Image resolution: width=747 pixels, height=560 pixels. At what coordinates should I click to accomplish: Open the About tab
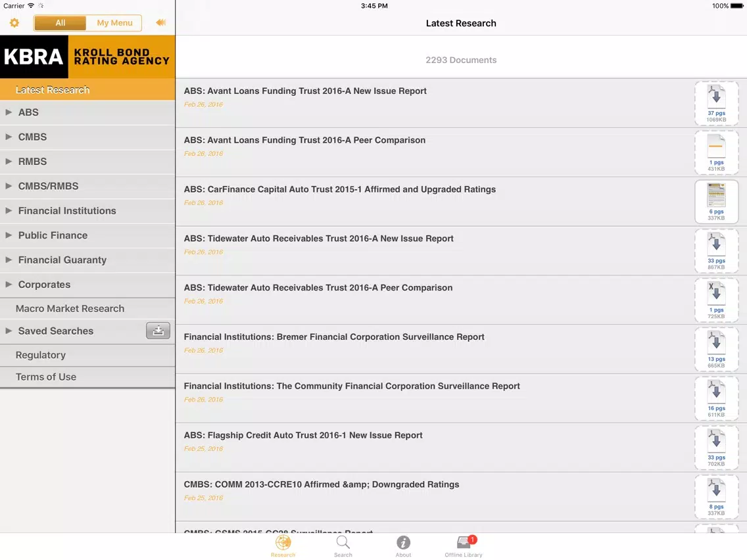[403, 546]
